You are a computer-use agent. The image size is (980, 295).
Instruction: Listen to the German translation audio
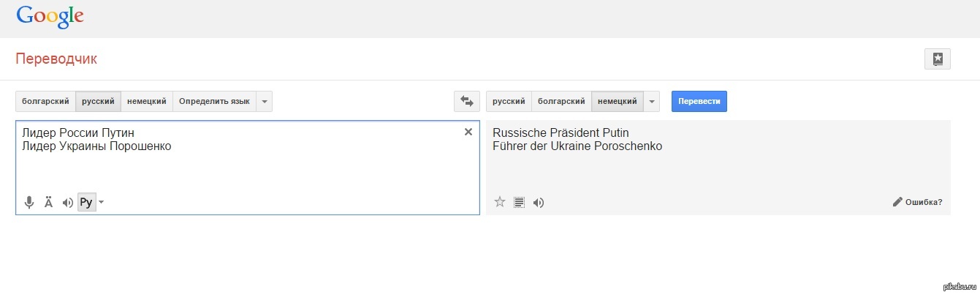coord(539,203)
